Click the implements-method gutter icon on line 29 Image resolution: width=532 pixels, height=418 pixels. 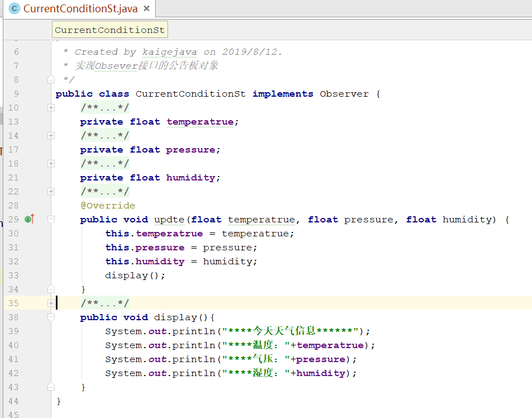(30, 219)
